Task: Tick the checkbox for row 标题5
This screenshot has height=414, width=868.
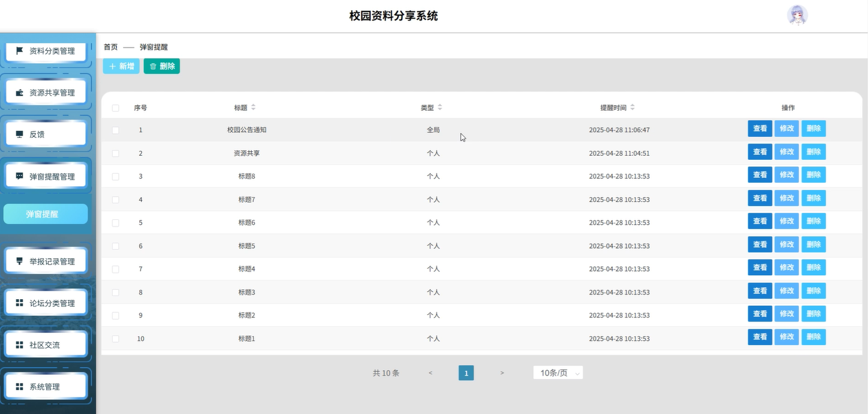Action: (x=115, y=246)
